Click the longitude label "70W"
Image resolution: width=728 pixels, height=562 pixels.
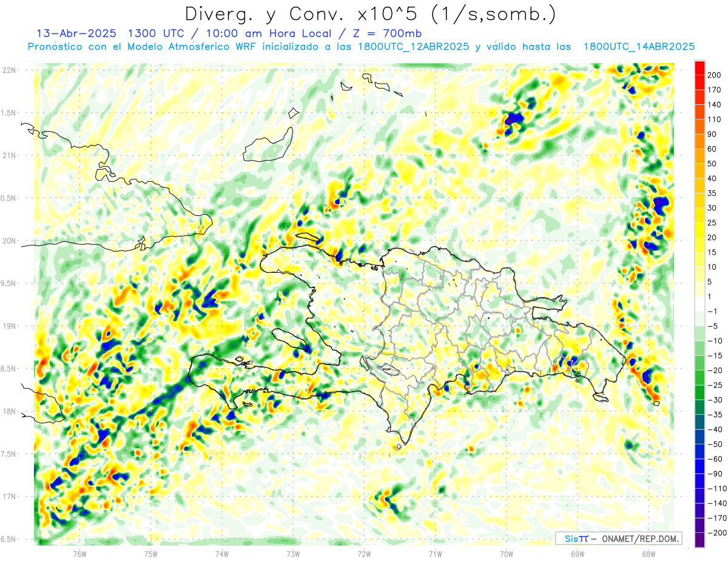pyautogui.click(x=506, y=554)
